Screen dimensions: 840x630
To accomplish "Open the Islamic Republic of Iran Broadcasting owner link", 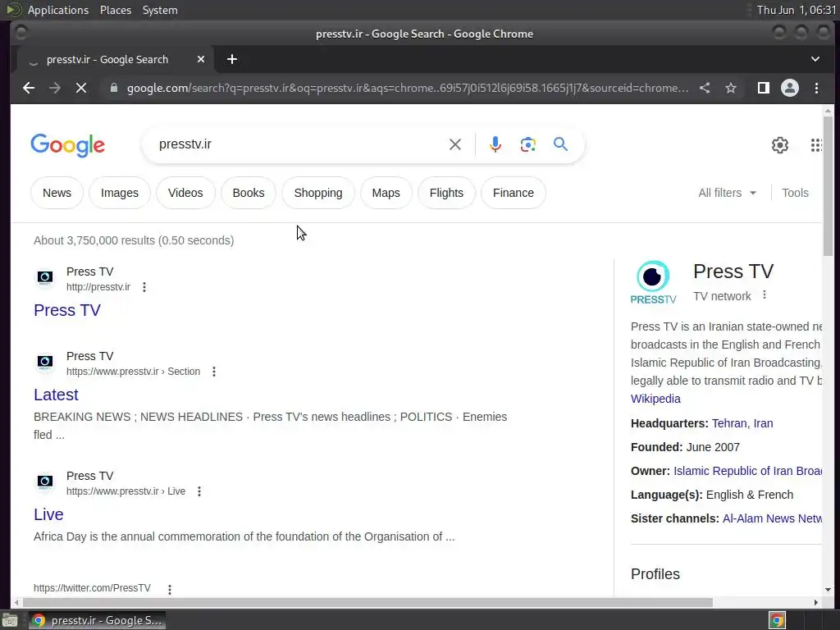I will pyautogui.click(x=747, y=471).
